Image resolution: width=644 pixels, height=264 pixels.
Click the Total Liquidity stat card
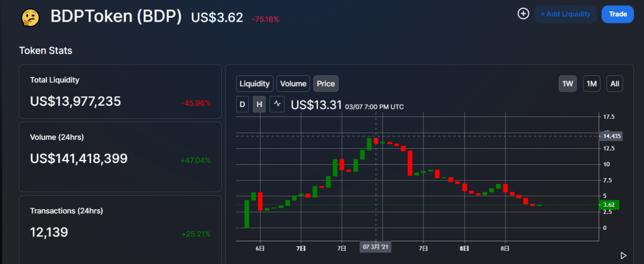[120, 92]
